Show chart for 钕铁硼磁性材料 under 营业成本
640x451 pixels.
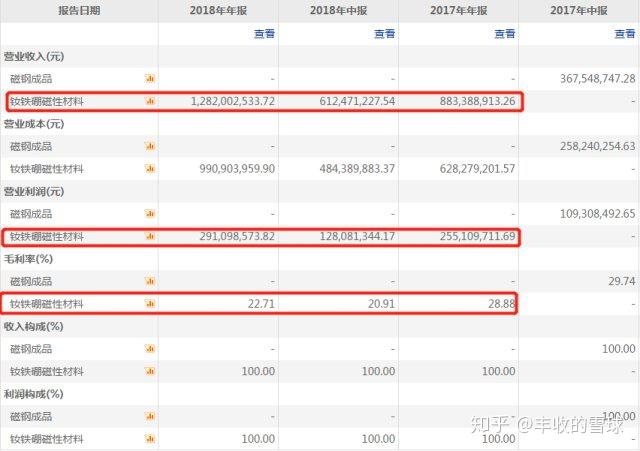coord(150,168)
